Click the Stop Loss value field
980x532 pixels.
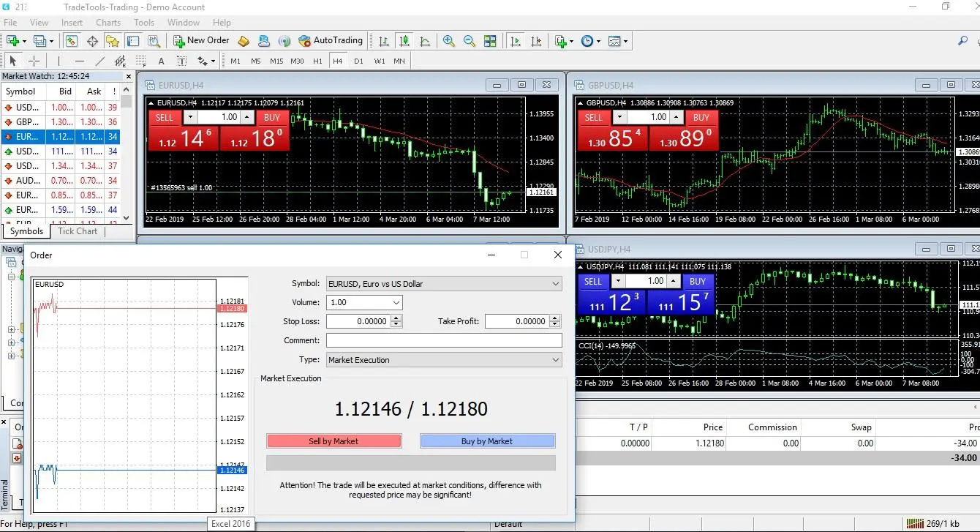tap(360, 321)
